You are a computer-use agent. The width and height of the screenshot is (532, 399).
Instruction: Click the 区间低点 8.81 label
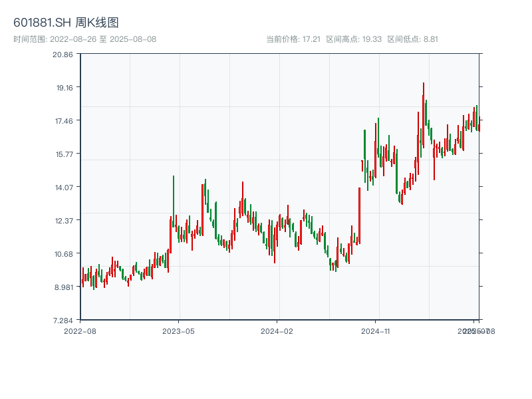(x=412, y=39)
